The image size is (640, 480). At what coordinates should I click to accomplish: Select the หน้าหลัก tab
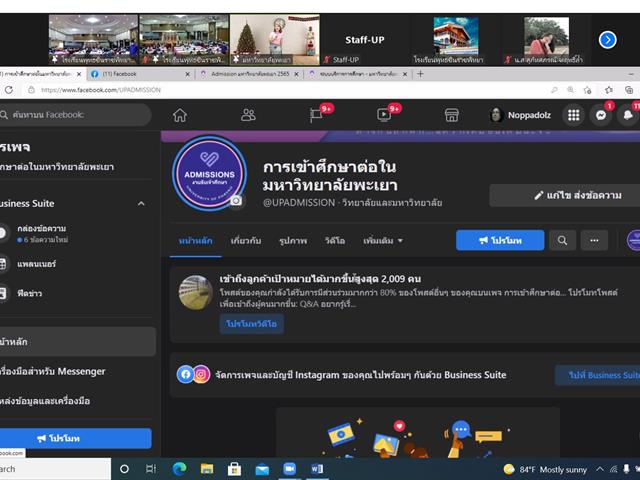coord(196,241)
